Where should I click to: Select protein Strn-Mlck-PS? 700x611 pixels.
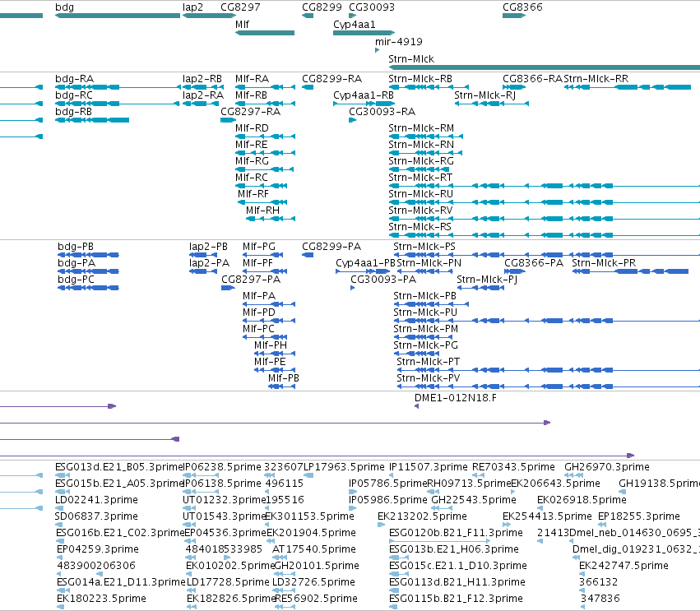click(x=424, y=247)
